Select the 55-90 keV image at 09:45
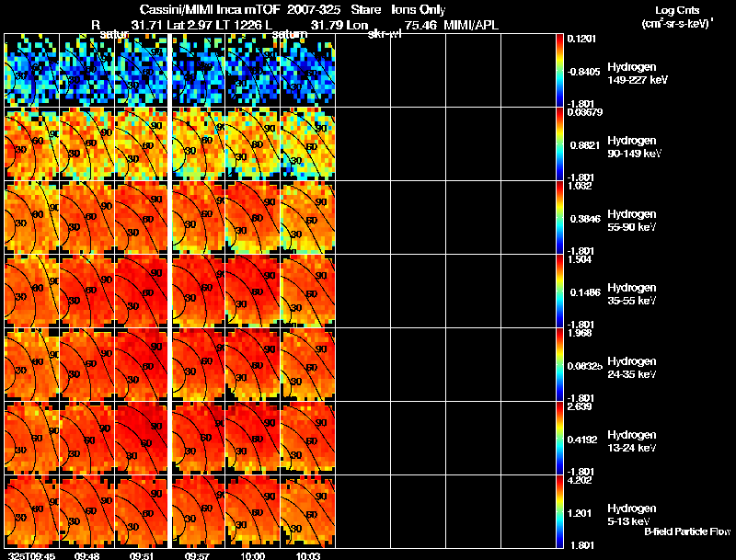The height and width of the screenshot is (560, 736). 31,218
